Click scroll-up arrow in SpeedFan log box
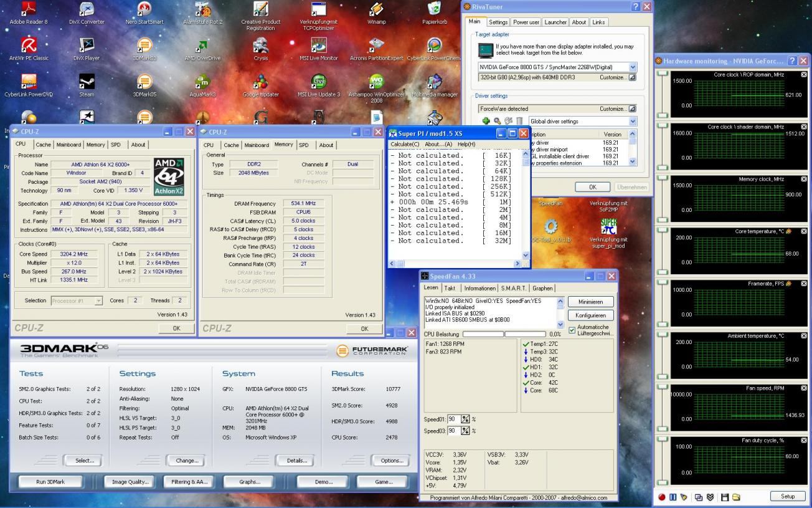 point(560,300)
